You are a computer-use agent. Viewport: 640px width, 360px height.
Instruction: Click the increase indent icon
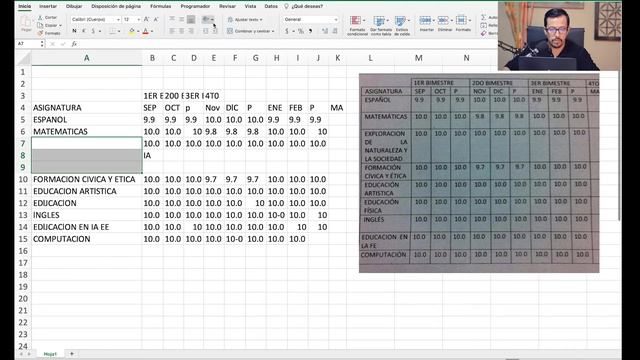[x=215, y=31]
